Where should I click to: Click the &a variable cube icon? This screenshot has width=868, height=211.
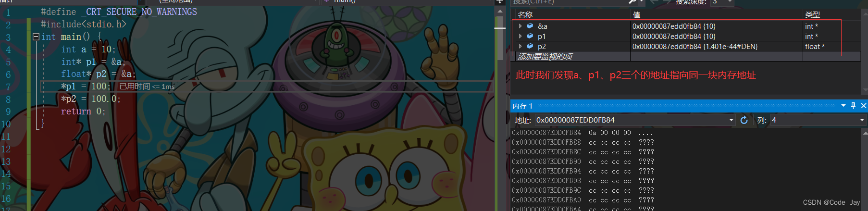530,26
